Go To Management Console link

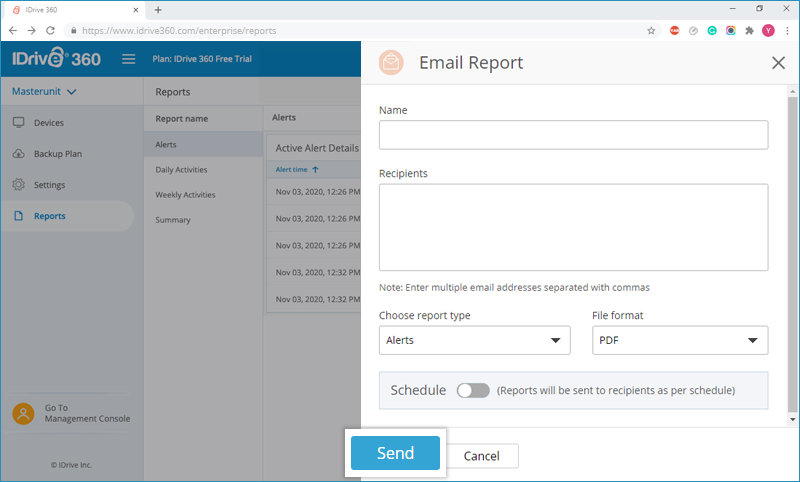[87, 413]
